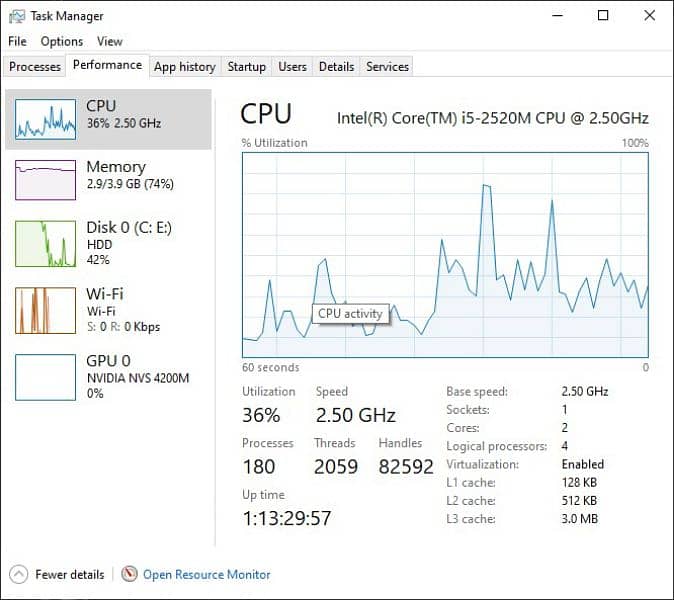
Task: Select the Memory usage graph icon
Action: coord(45,180)
